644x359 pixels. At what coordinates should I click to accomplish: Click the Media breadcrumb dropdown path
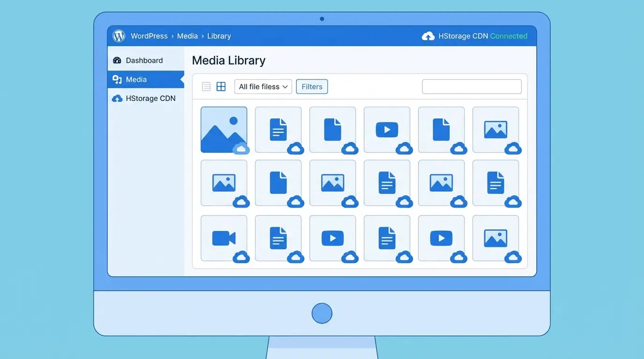coord(187,36)
